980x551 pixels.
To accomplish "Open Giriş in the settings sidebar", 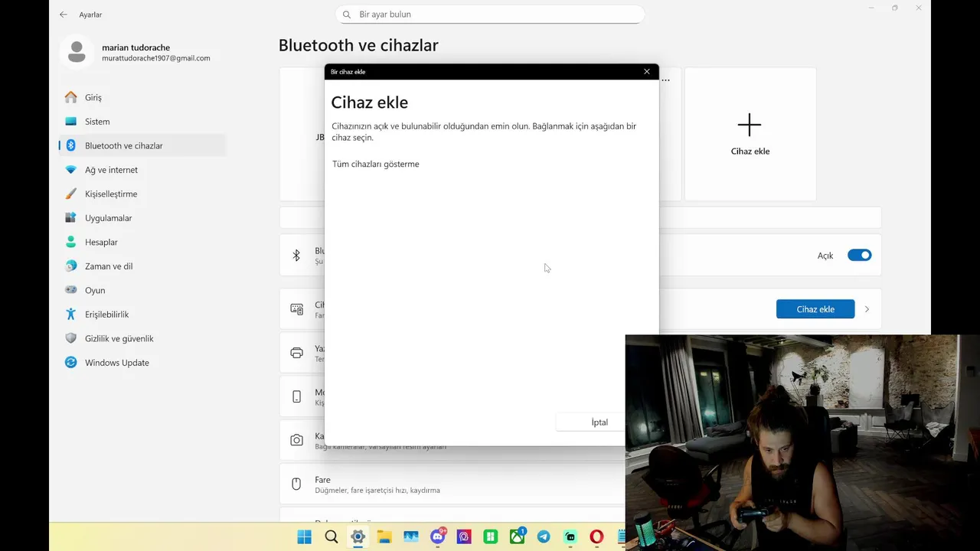I will click(x=142, y=97).
